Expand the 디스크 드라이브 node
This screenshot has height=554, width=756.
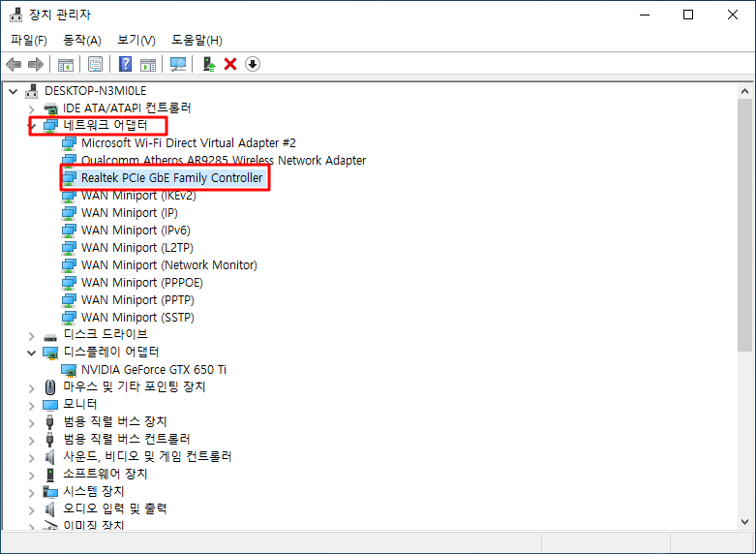tap(32, 336)
